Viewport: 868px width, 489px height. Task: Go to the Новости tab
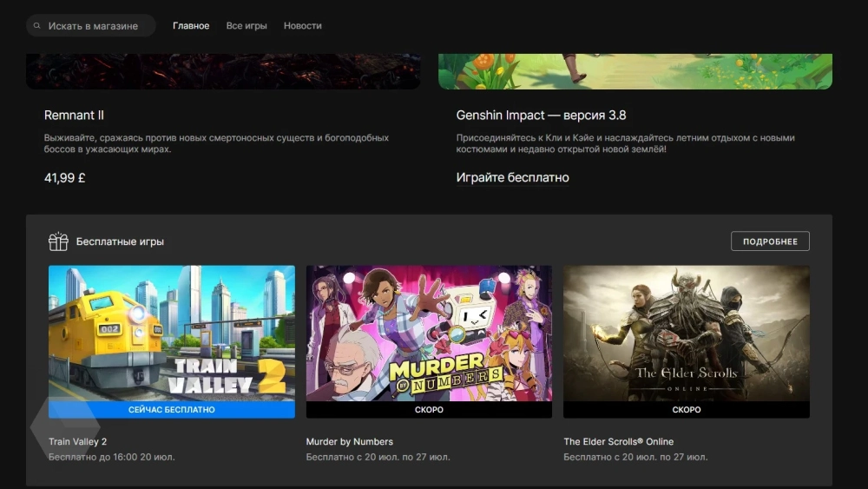(x=302, y=26)
